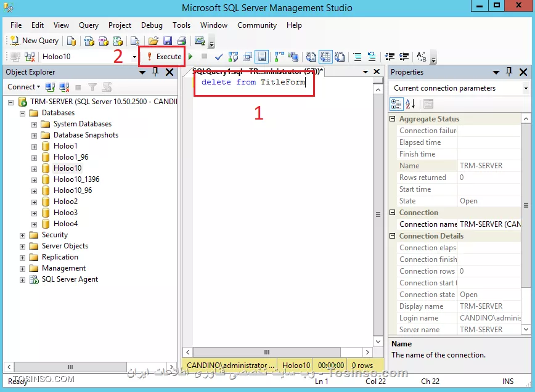Open the Tools menu

click(x=181, y=25)
